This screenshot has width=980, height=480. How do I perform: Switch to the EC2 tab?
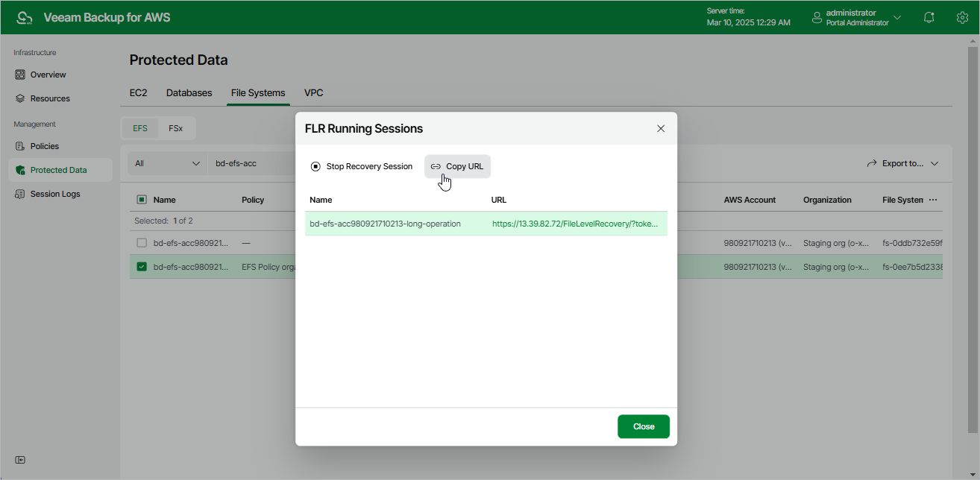click(x=138, y=93)
